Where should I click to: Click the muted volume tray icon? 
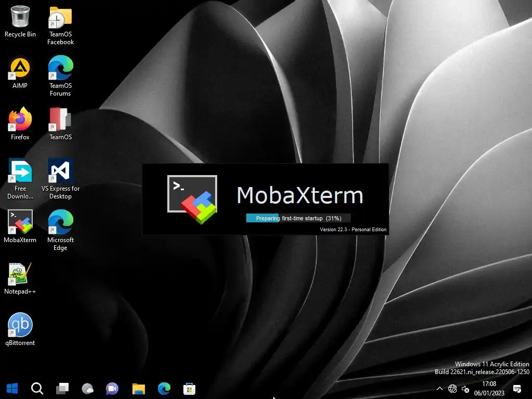pos(465,389)
